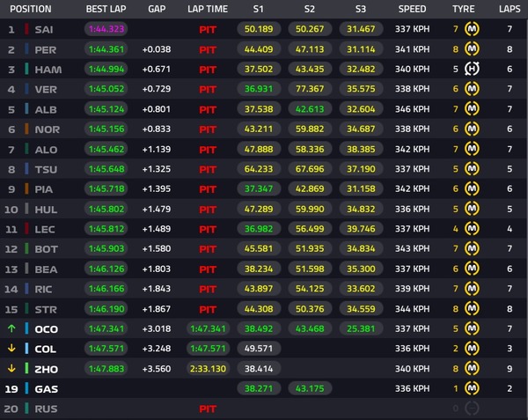Click Russell's empty grey tyre icon

tap(472, 409)
